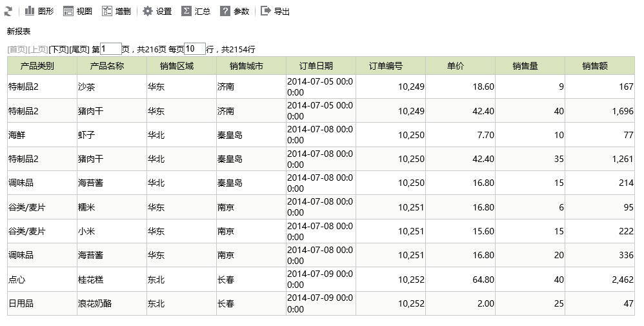Click the 汇总 sigma summary icon
The image size is (644, 326).
(x=186, y=11)
